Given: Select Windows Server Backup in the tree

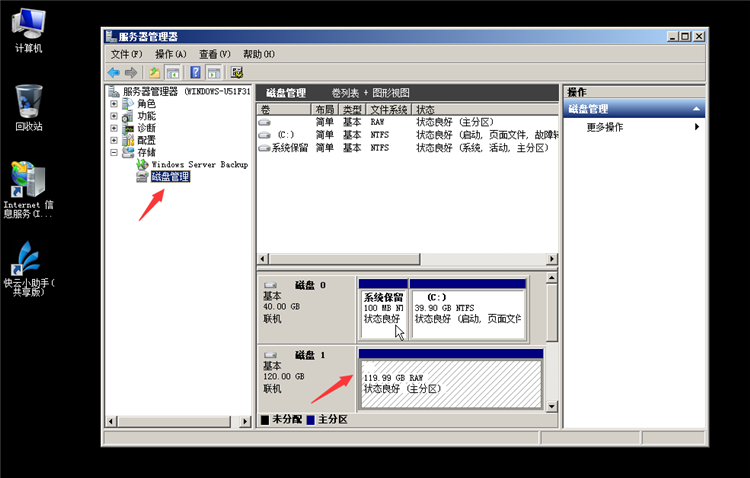Looking at the screenshot, I should [x=199, y=164].
